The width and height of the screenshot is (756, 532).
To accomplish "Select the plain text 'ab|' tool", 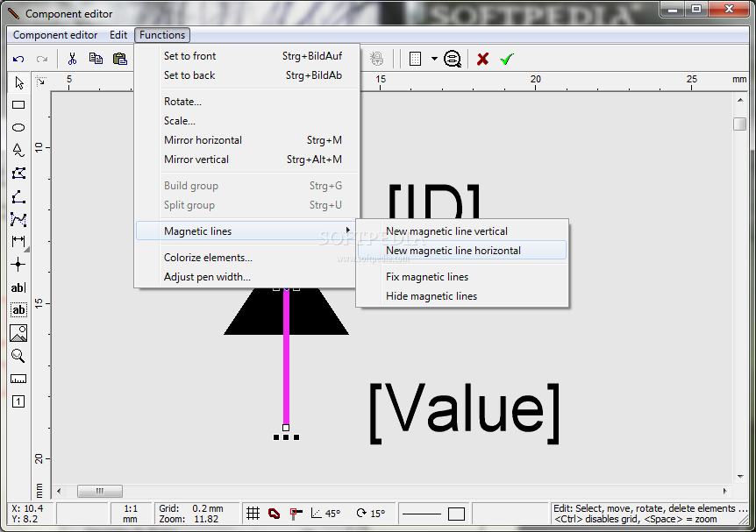I will tap(18, 287).
